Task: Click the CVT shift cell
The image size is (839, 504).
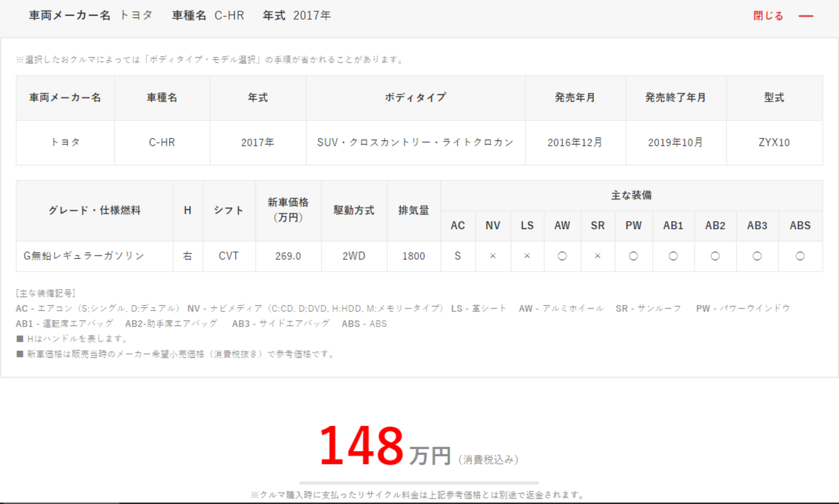Action: (x=228, y=256)
